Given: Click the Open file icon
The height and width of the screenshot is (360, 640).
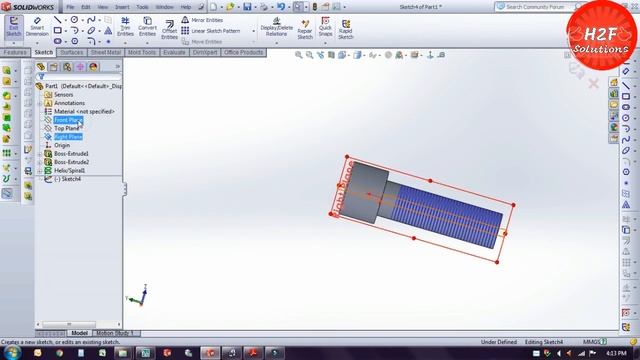Looking at the screenshot, I should click(x=231, y=7).
